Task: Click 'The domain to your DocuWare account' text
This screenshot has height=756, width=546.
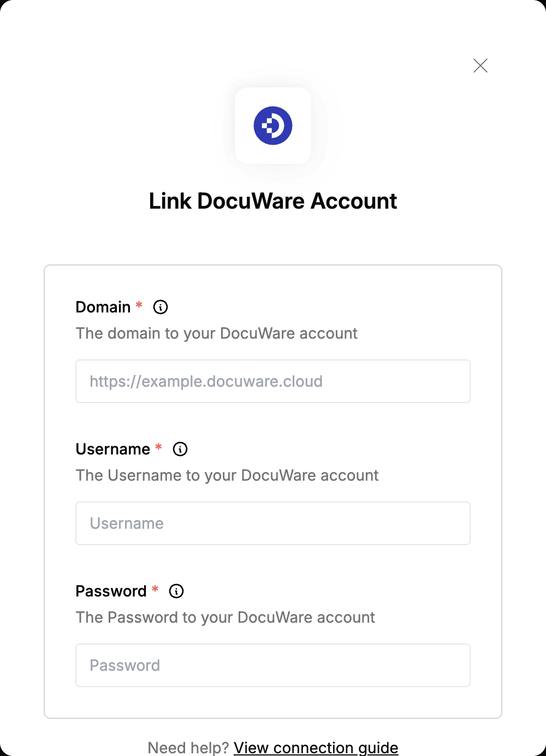Action: point(217,333)
